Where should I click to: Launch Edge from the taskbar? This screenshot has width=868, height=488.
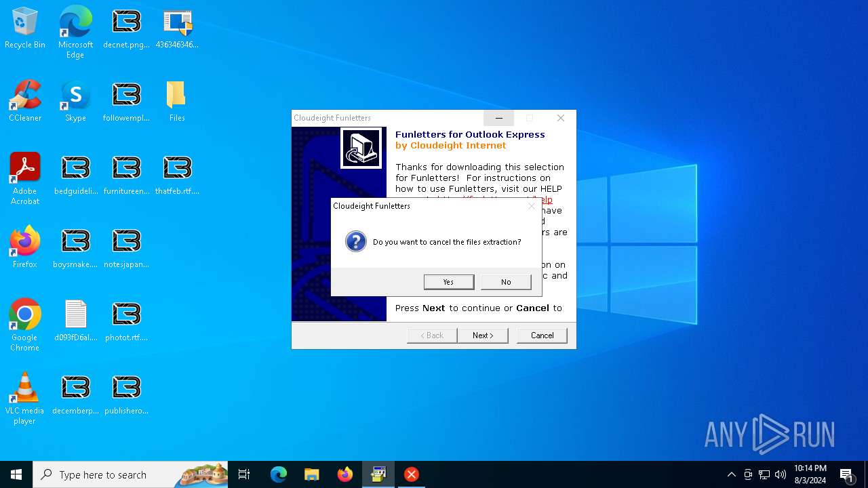tap(279, 474)
